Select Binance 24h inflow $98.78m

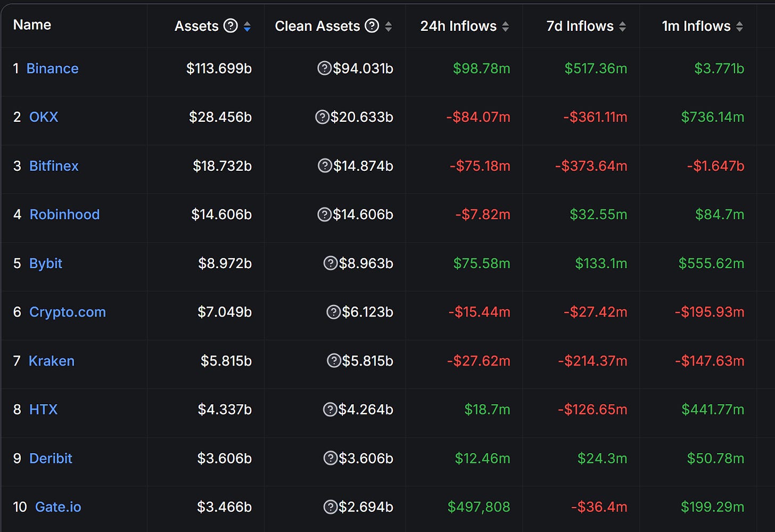[x=482, y=69]
